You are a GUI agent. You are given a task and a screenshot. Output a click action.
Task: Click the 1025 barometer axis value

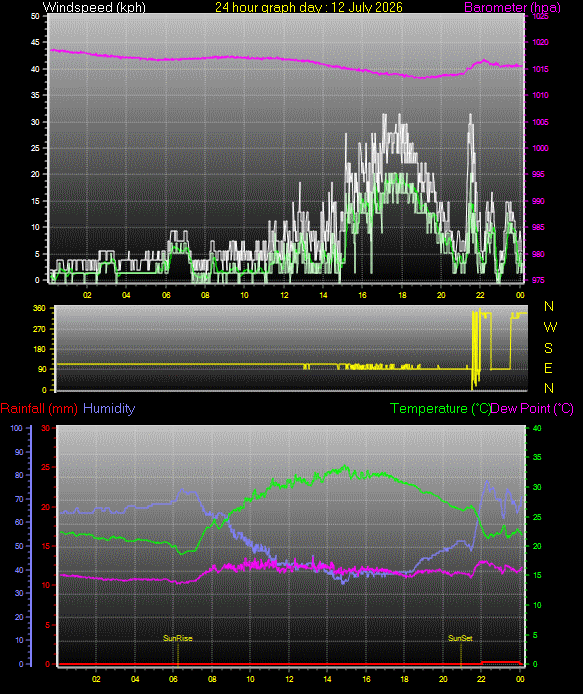540,16
